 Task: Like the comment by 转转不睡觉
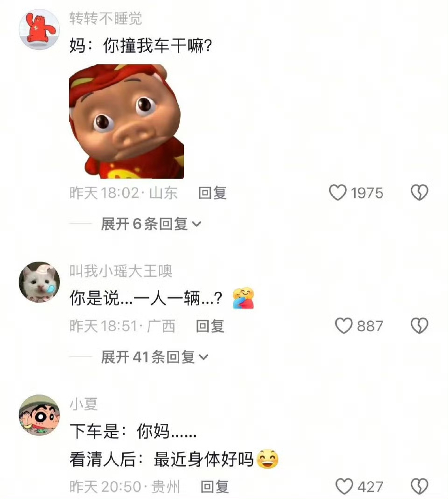pyautogui.click(x=337, y=193)
